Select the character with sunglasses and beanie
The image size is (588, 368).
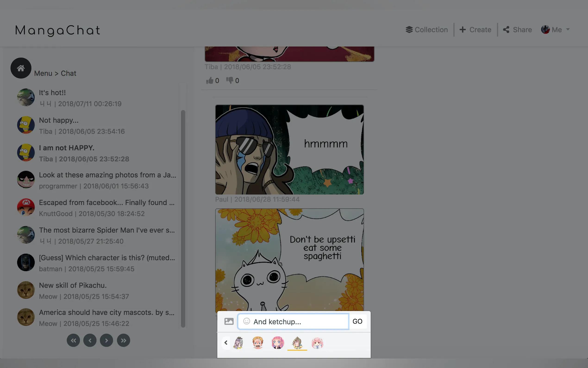(297, 343)
